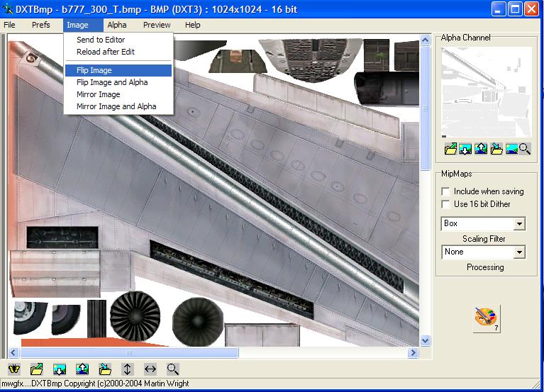
Task: Click the Alpha Channel preview thumbnail
Action: click(x=486, y=92)
